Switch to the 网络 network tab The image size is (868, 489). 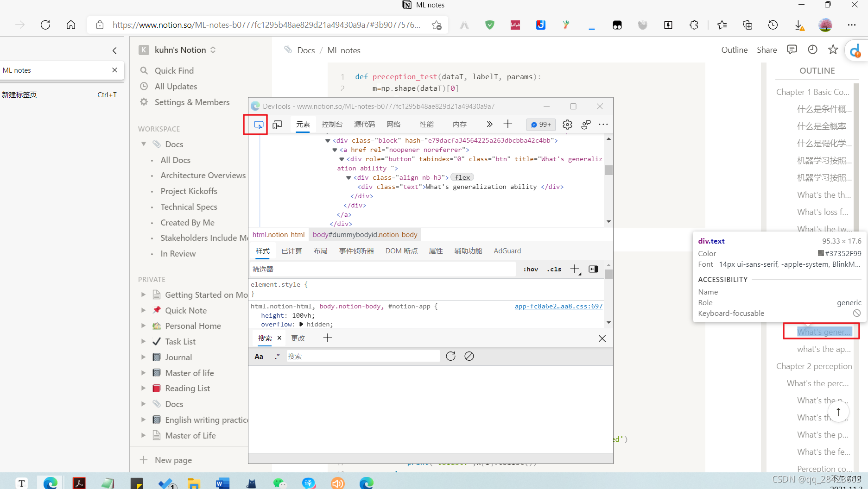tap(393, 124)
